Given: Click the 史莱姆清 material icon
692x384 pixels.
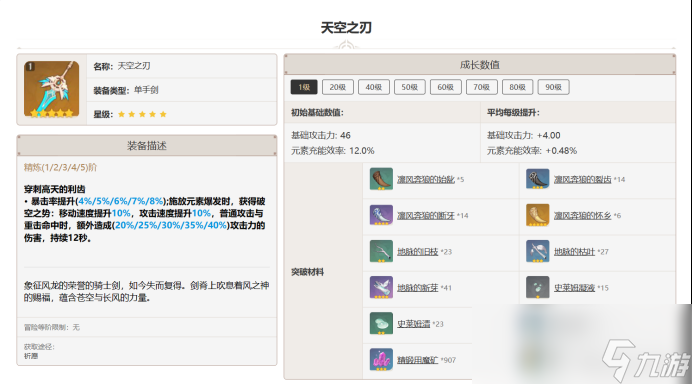Looking at the screenshot, I should [x=381, y=324].
